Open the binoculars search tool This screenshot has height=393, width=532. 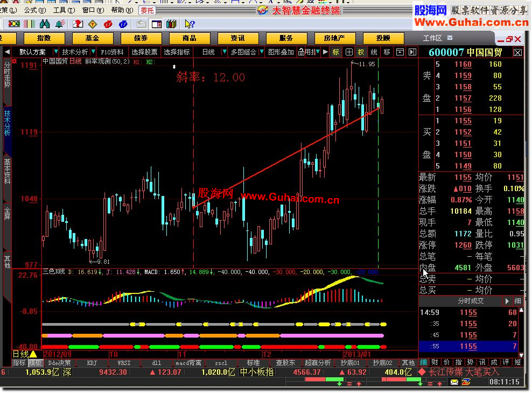click(x=45, y=24)
